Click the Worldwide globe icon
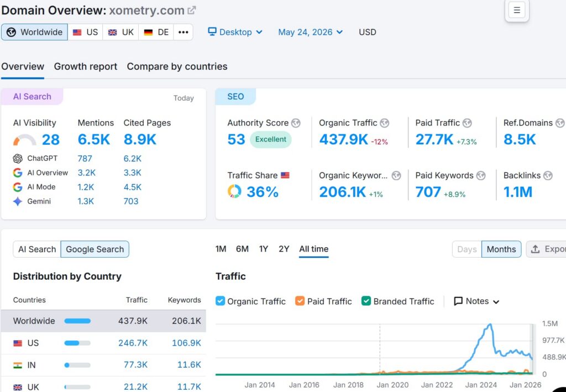566x392 pixels. pos(11,32)
